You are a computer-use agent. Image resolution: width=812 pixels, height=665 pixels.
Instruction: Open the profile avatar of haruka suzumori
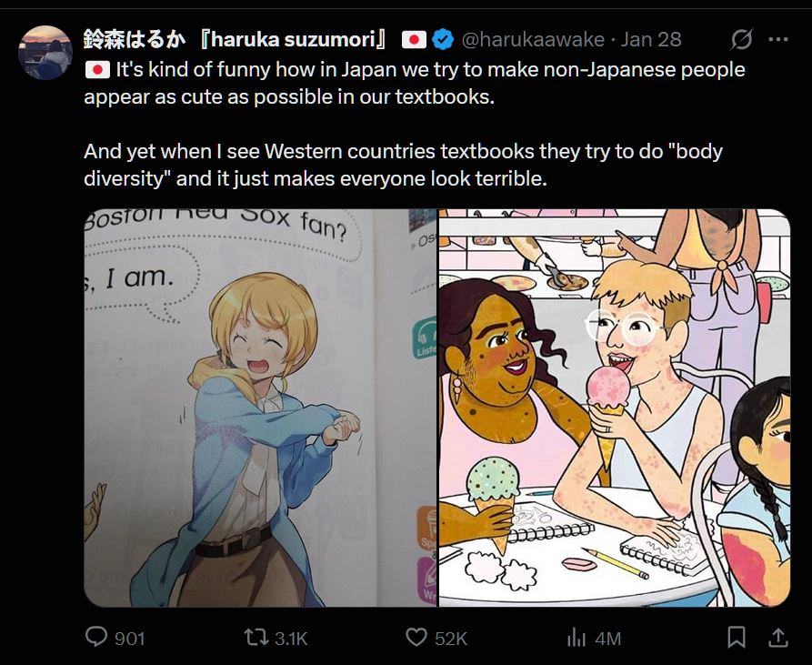tap(44, 41)
